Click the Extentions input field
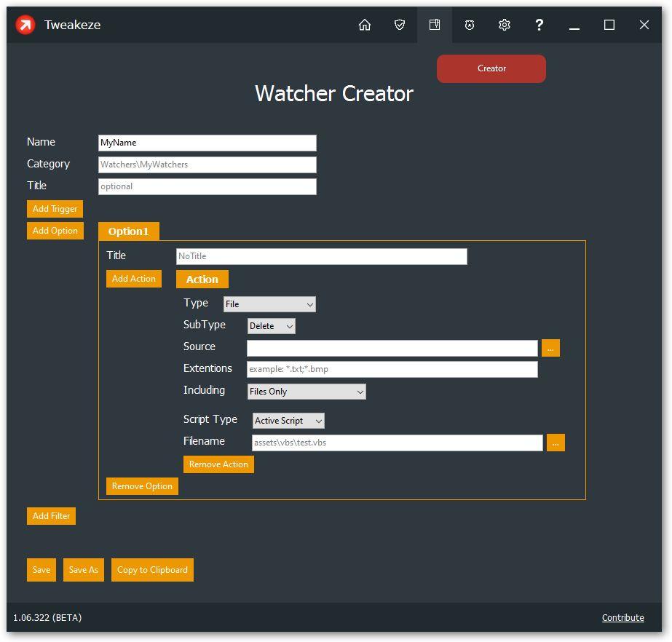Image resolution: width=672 pixels, height=642 pixels. [x=392, y=370]
